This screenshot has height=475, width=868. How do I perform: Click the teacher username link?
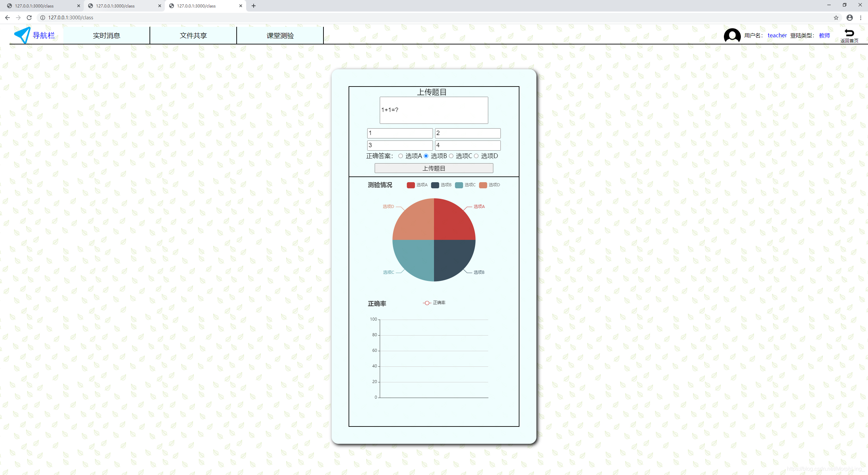777,35
